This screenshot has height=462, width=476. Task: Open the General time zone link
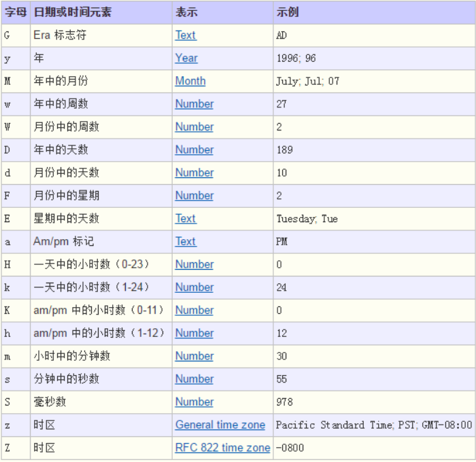tap(220, 425)
